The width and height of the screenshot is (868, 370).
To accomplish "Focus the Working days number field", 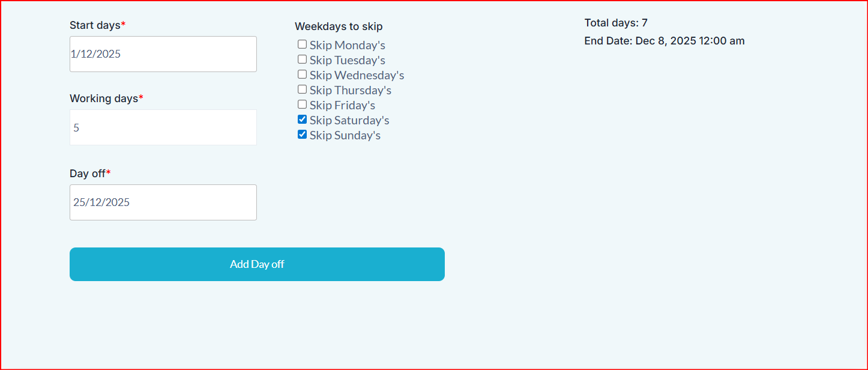I will click(x=163, y=127).
